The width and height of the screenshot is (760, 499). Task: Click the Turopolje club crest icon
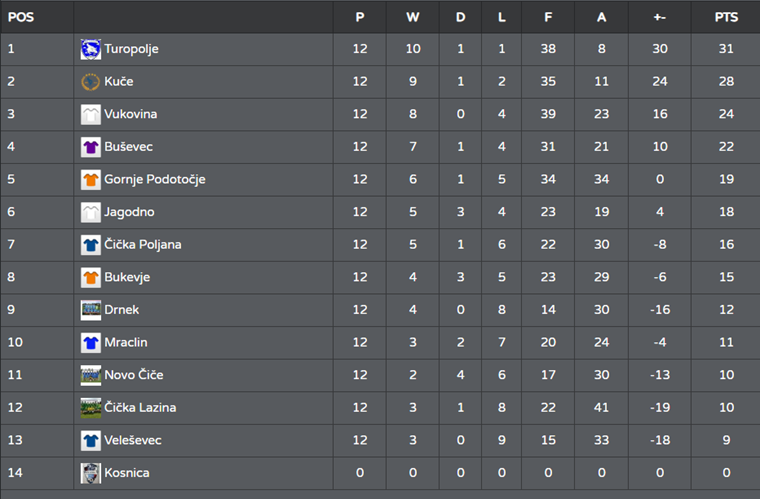click(x=91, y=49)
